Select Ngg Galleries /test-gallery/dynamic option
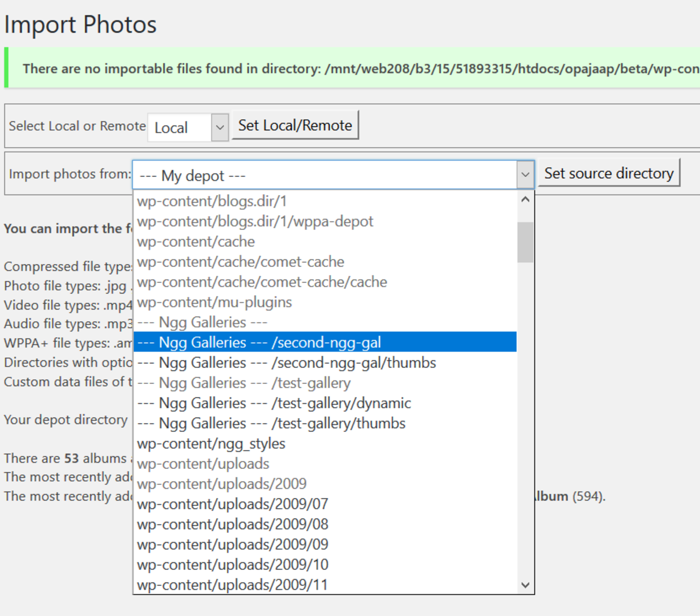Viewport: 700px width, 616px height. [274, 403]
